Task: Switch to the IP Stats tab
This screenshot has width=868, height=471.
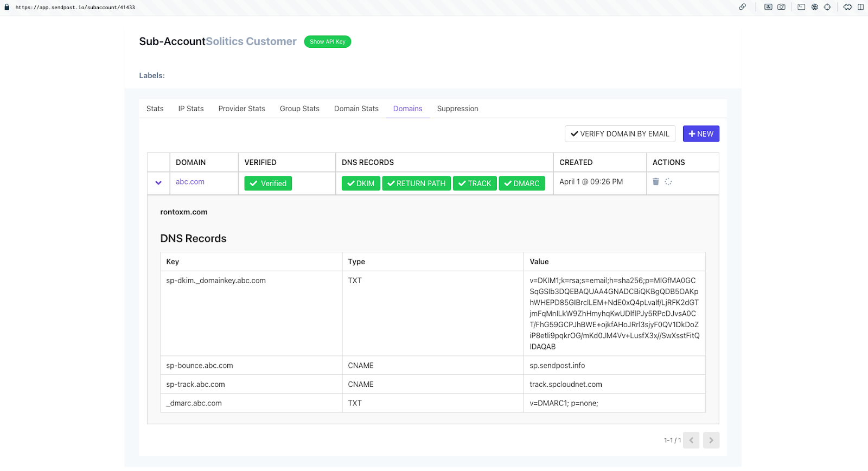Action: [x=191, y=109]
